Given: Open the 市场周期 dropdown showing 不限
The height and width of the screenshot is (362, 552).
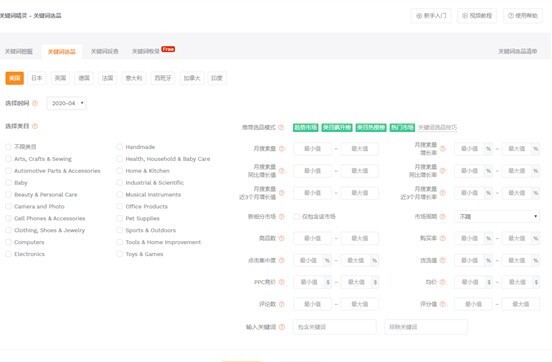Looking at the screenshot, I should 497,217.
